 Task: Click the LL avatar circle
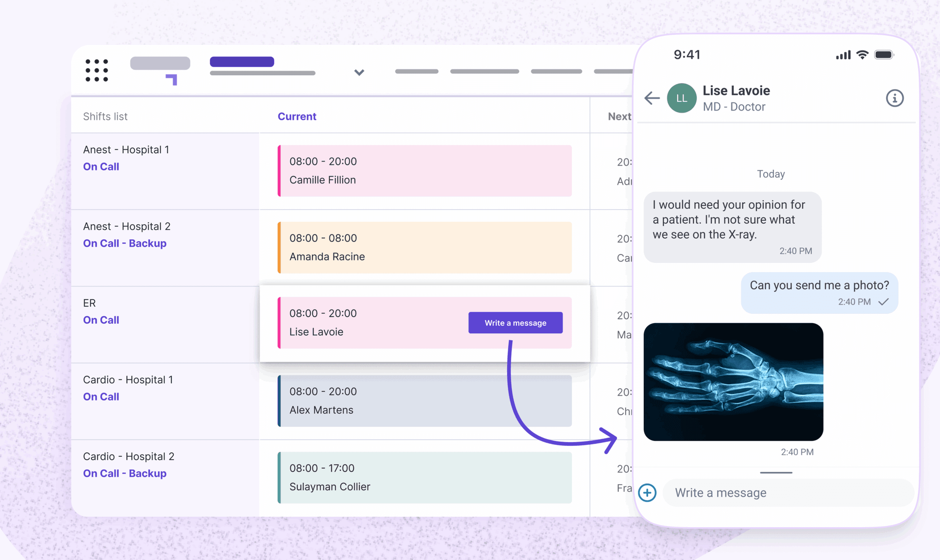tap(681, 98)
